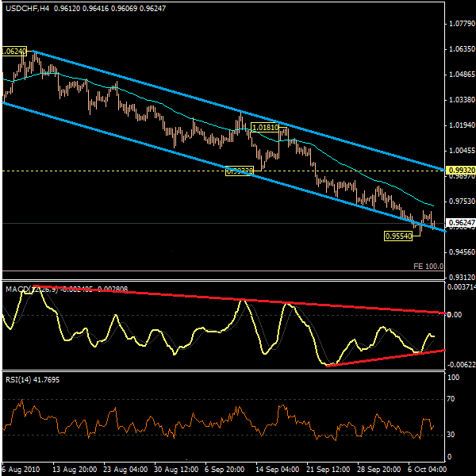Click the 1.04865 price scale value

(x=462, y=75)
